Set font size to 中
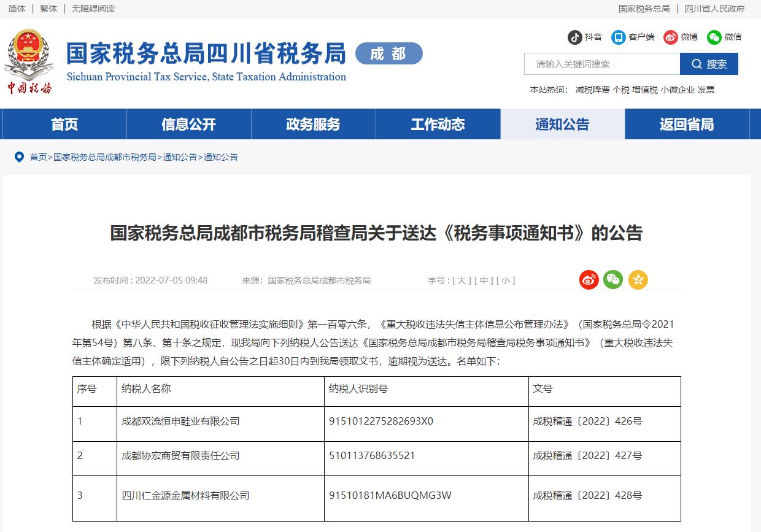 pos(484,280)
